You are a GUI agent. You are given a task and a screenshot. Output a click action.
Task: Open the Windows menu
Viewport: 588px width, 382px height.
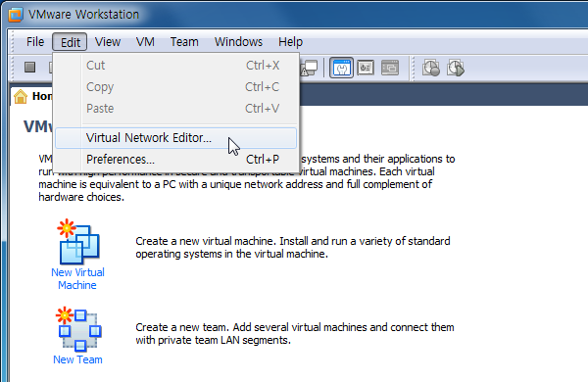click(x=238, y=41)
